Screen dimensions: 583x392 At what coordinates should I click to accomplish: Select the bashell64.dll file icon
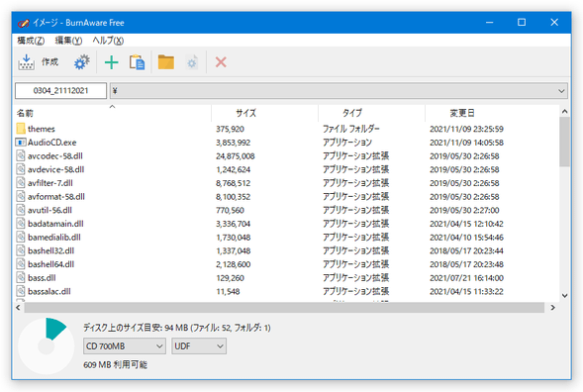pos(21,264)
